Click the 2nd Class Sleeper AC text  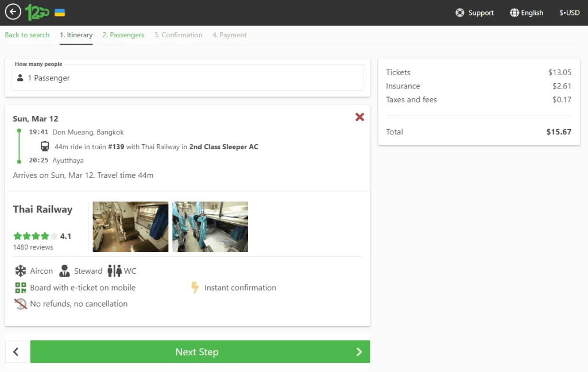pyautogui.click(x=224, y=146)
